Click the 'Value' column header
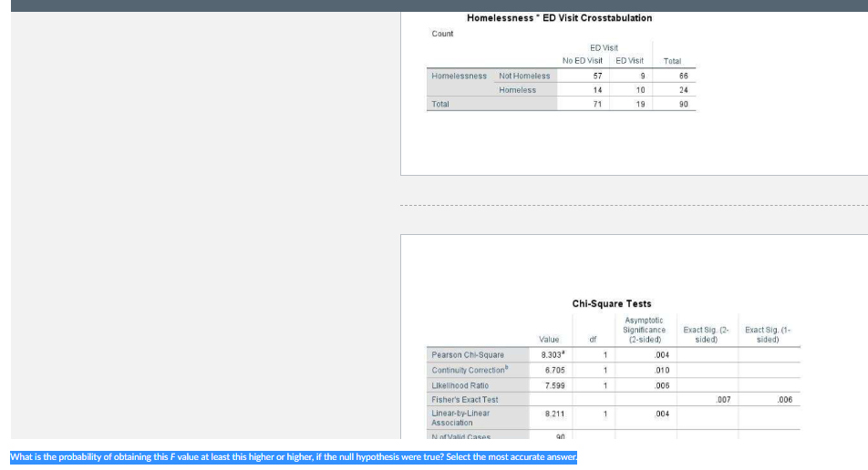The image size is (868, 470). (549, 340)
